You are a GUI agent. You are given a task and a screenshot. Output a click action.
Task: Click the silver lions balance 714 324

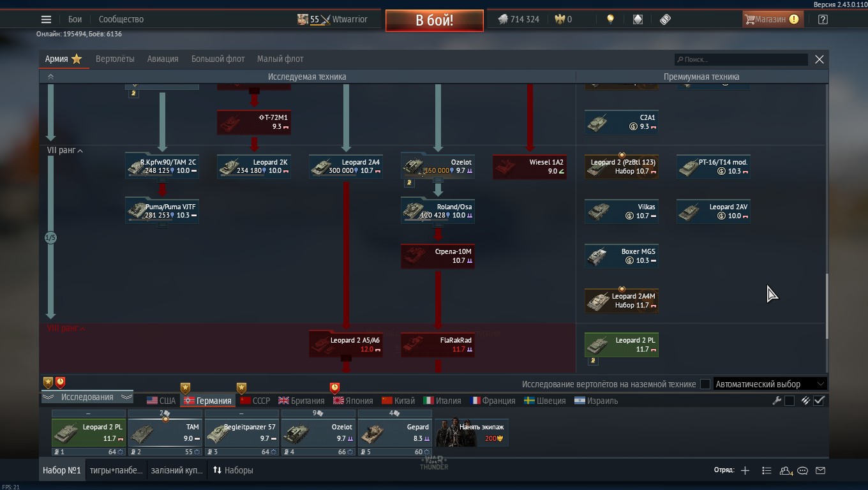518,19
